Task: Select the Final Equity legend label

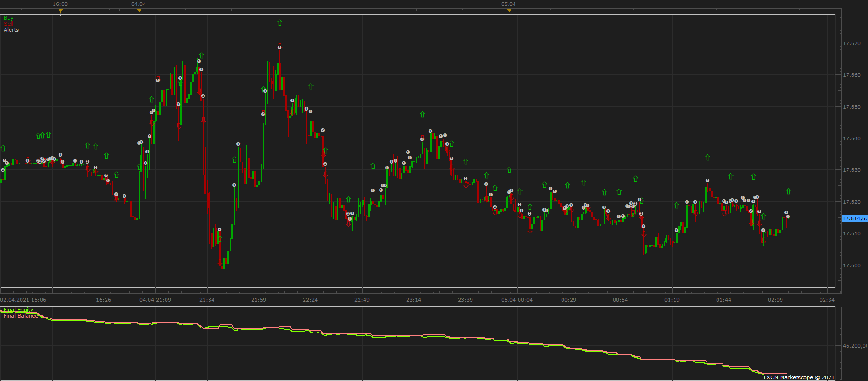Action: coord(18,310)
